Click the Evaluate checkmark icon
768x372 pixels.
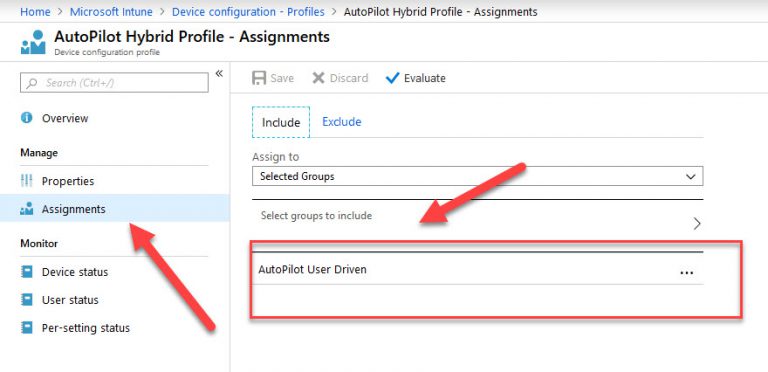click(x=392, y=78)
